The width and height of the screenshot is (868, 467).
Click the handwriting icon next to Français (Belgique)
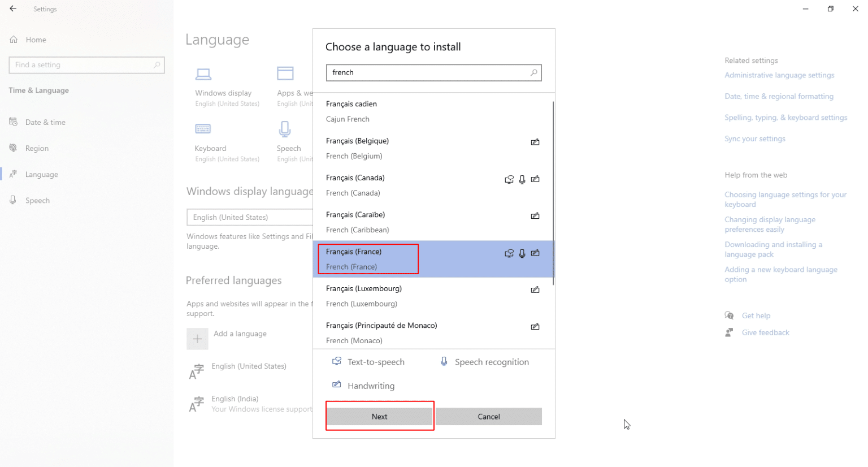tap(535, 142)
